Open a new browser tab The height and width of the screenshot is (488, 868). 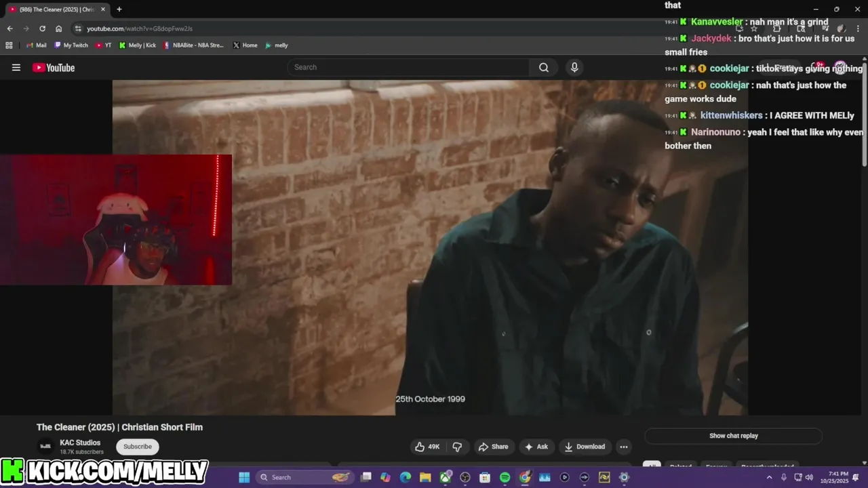(119, 9)
